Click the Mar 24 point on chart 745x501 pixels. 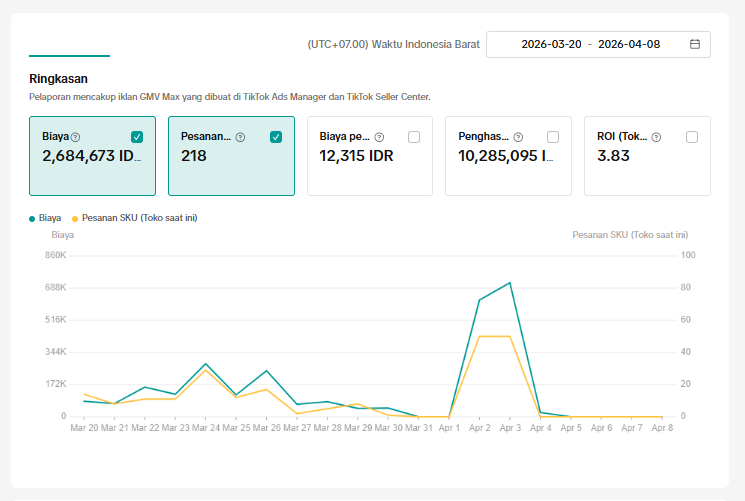tap(206, 364)
